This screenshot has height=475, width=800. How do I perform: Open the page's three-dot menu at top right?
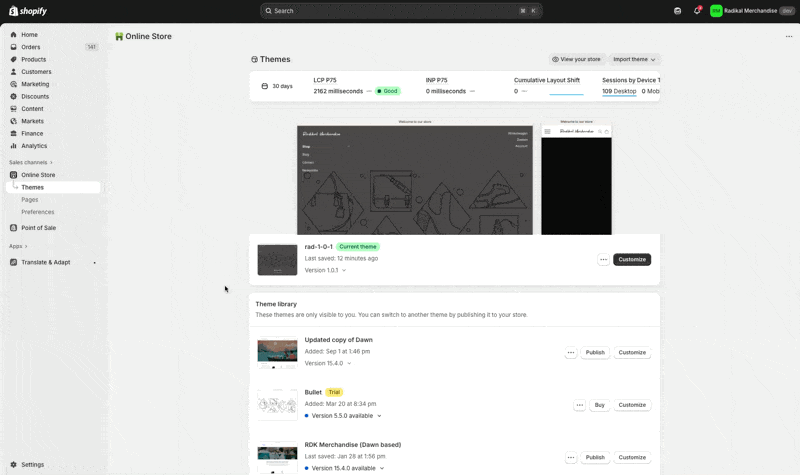pyautogui.click(x=789, y=36)
